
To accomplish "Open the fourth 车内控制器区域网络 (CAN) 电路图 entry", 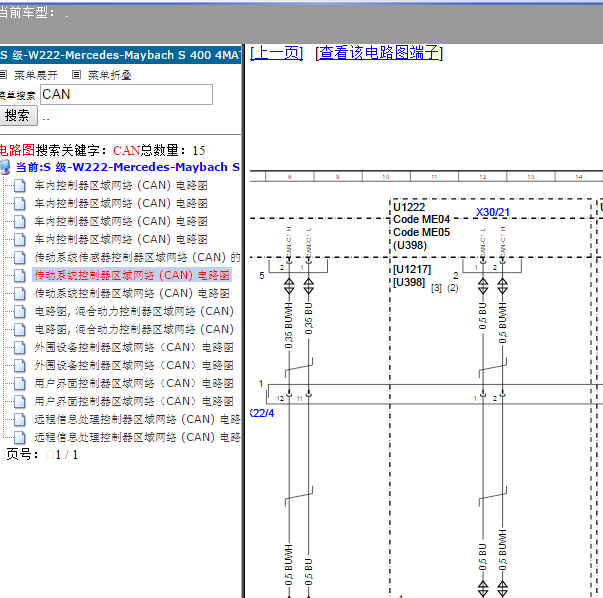I will coord(121,239).
